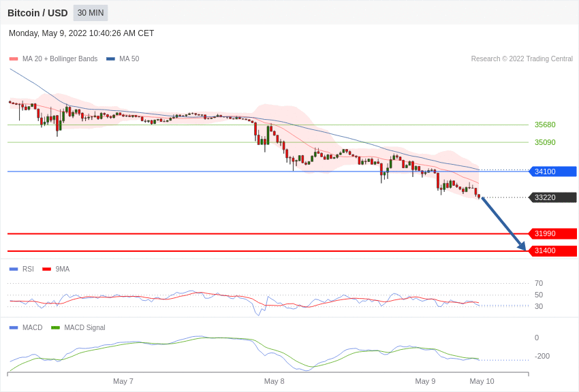This screenshot has width=579, height=392.
Task: Toggle the MA 50 legend swatch
Action: coord(110,59)
